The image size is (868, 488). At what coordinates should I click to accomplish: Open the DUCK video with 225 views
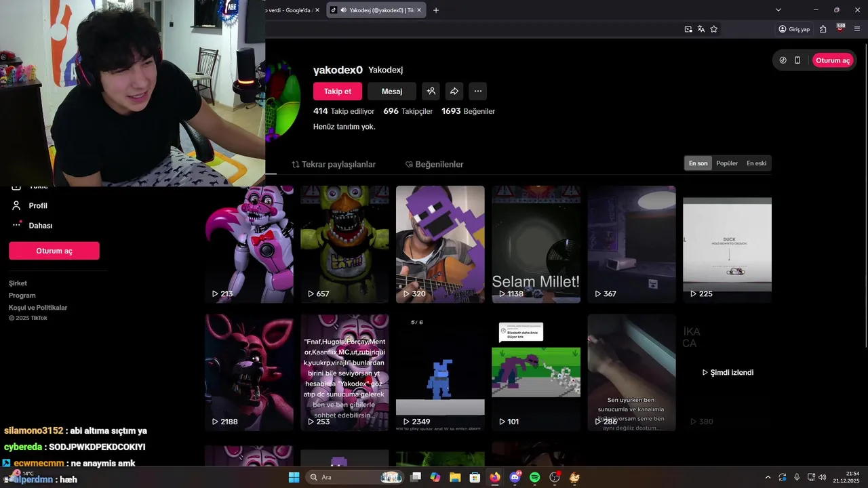click(727, 244)
